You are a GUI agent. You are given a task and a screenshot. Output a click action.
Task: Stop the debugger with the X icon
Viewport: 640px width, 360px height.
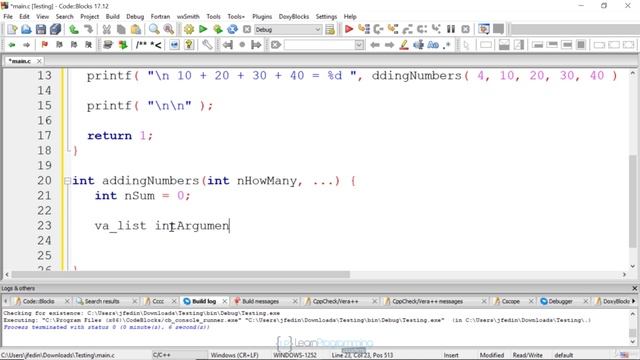(x=465, y=29)
